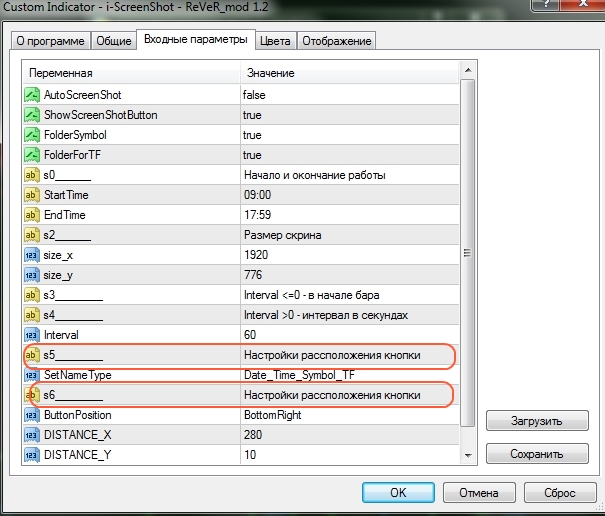Image resolution: width=605 pixels, height=516 pixels.
Task: Click Загрузить to load settings
Action: pos(537,421)
